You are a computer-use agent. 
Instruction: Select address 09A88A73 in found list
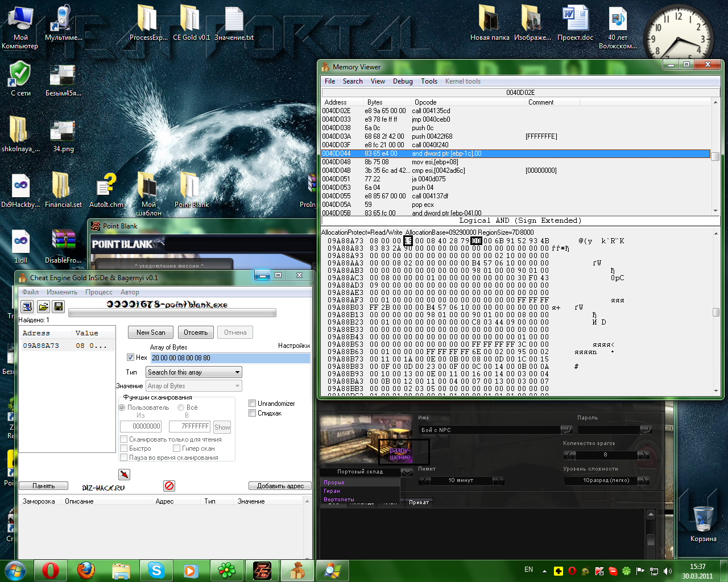click(x=67, y=346)
